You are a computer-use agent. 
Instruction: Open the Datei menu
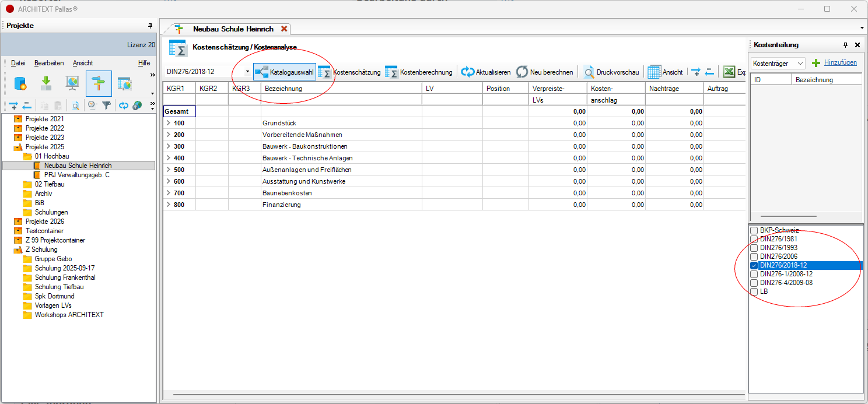tap(18, 63)
